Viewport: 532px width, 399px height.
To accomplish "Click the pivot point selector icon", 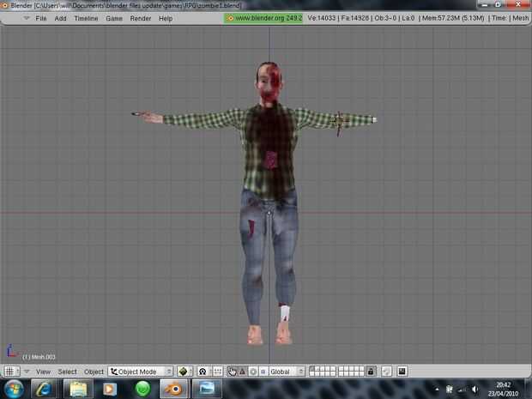I will 203,372.
